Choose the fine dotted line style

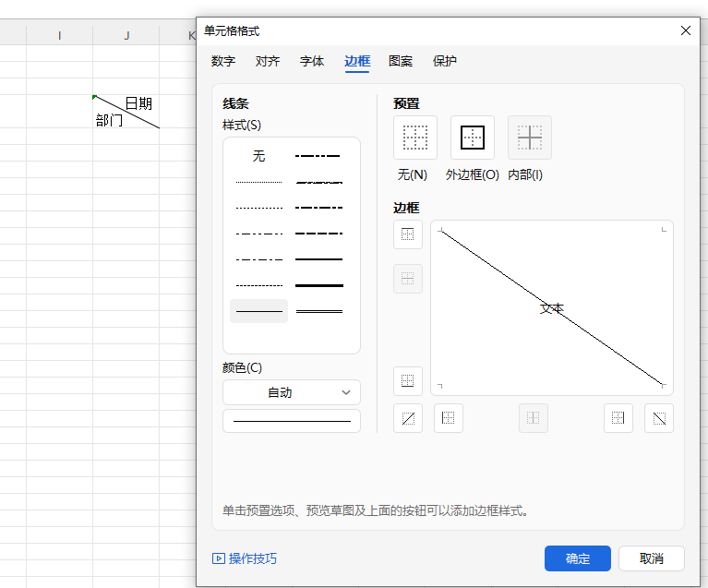[x=258, y=182]
